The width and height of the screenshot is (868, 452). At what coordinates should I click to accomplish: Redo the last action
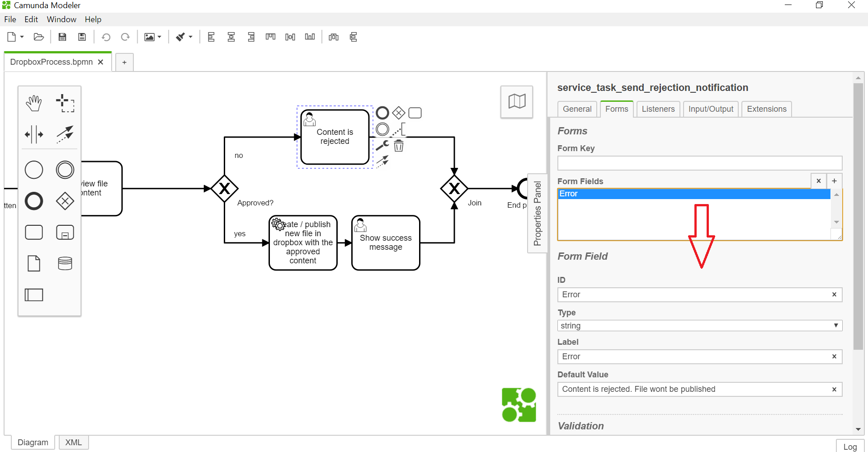click(125, 37)
